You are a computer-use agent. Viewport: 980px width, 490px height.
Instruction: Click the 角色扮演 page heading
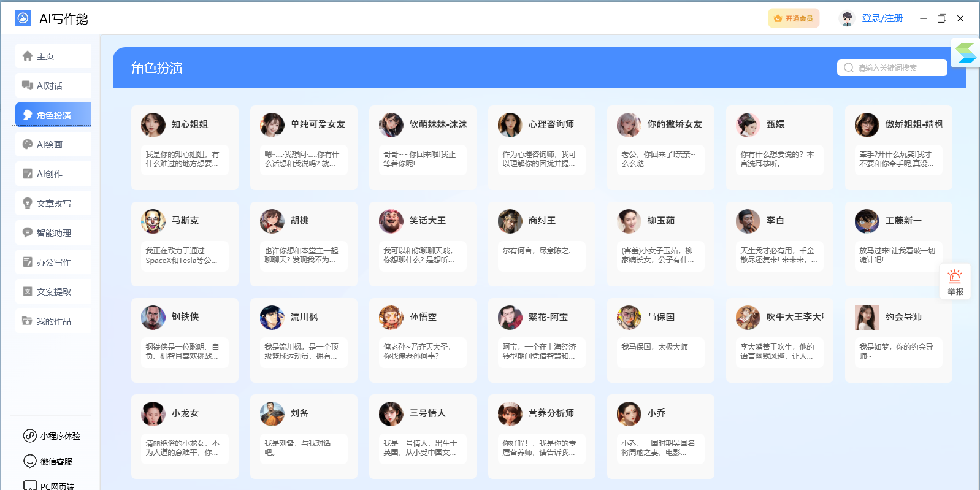(x=157, y=68)
